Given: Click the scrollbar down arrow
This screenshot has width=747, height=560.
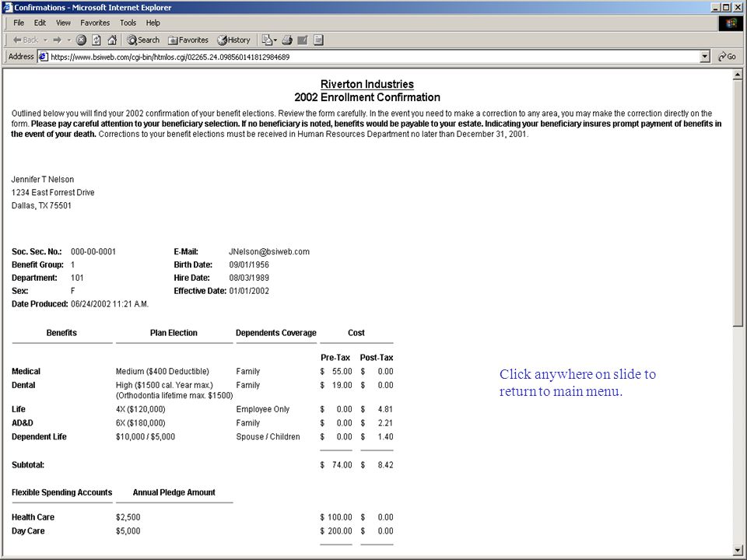Looking at the screenshot, I should 738,550.
